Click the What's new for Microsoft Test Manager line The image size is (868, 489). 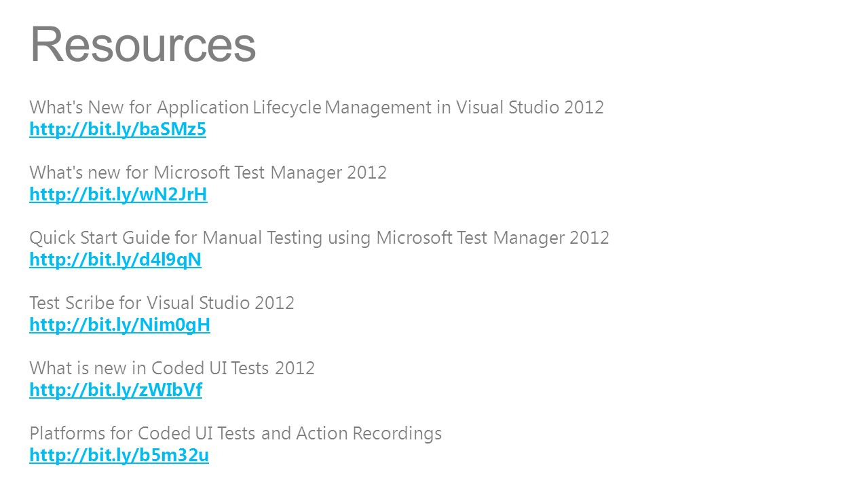coord(208,173)
